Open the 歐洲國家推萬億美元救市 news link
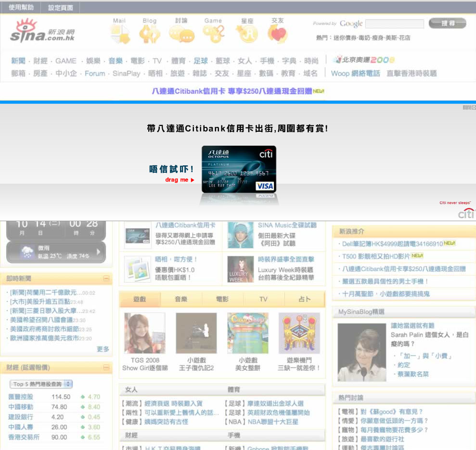 (44, 338)
